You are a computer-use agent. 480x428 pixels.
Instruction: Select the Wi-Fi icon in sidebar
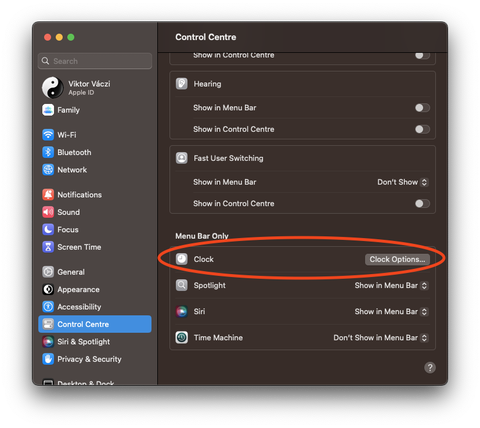click(48, 135)
